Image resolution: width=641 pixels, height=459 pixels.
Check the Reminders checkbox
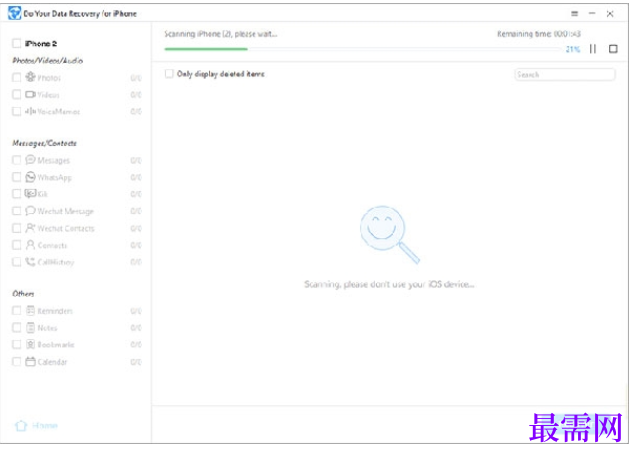(x=16, y=311)
